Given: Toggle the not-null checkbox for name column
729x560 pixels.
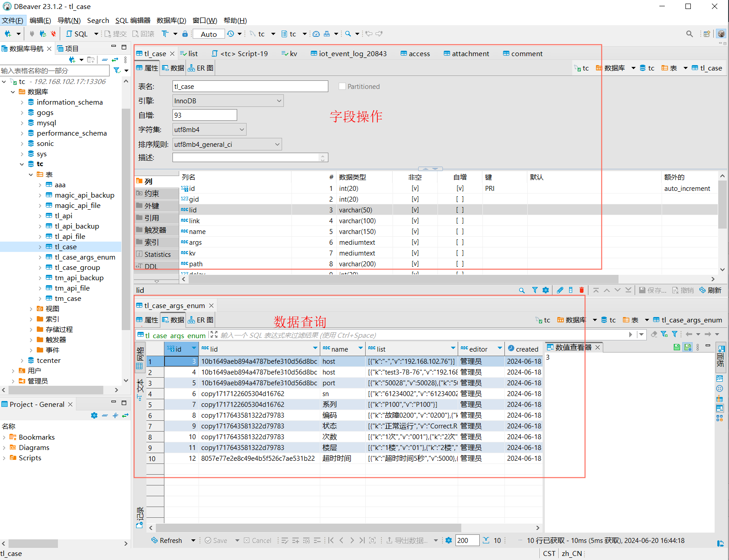Looking at the screenshot, I should (x=415, y=232).
